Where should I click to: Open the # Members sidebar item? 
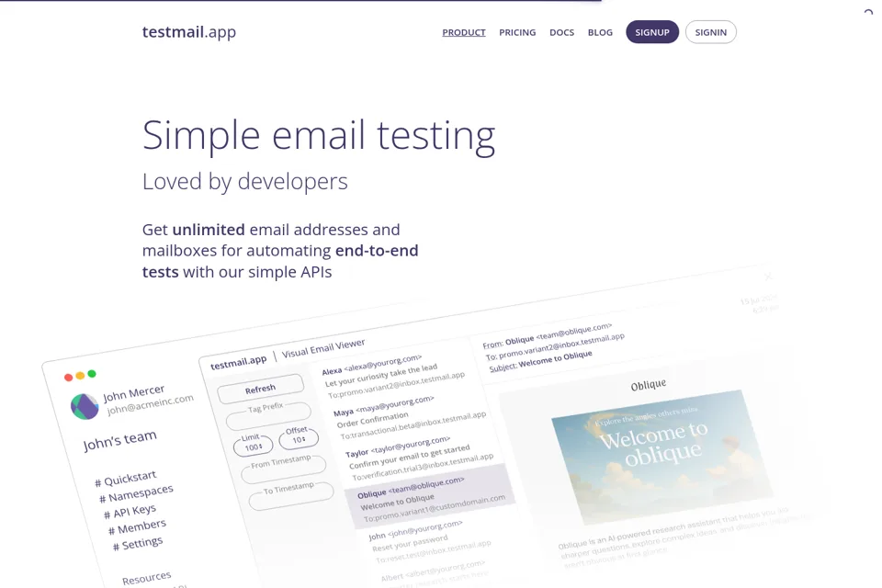pyautogui.click(x=137, y=527)
